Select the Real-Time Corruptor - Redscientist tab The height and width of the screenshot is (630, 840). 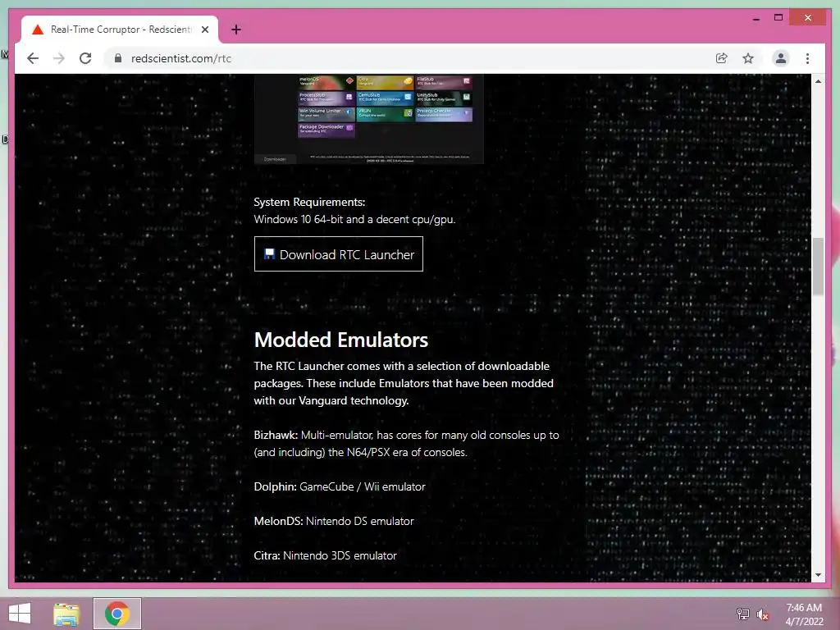pyautogui.click(x=120, y=30)
